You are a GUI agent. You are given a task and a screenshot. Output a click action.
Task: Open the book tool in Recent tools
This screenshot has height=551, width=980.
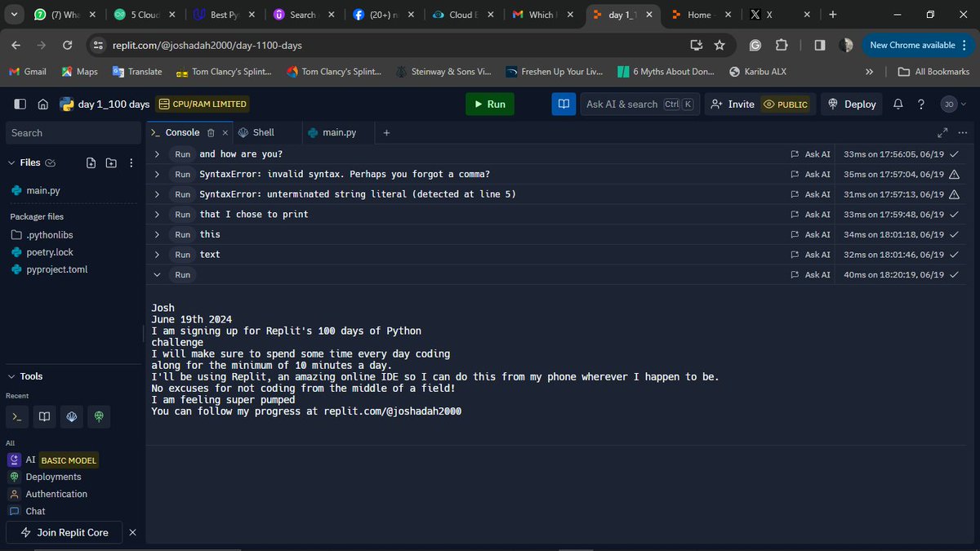(x=44, y=416)
